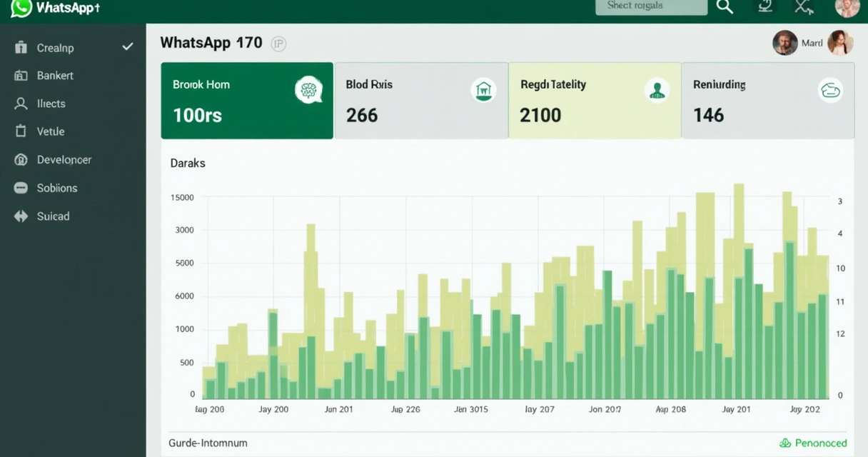Click the '15000' y-axis label
This screenshot has height=457, width=868.
tap(183, 197)
